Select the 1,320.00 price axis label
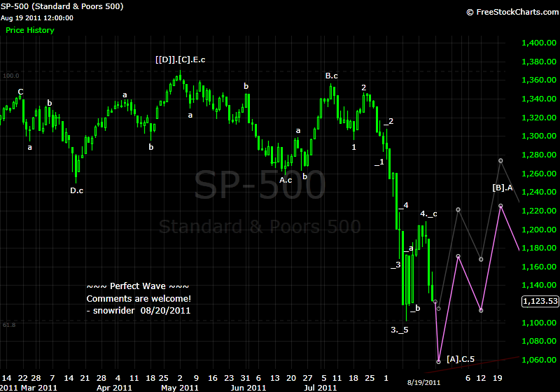Viewport: 560px width, 392px height. pos(539,118)
